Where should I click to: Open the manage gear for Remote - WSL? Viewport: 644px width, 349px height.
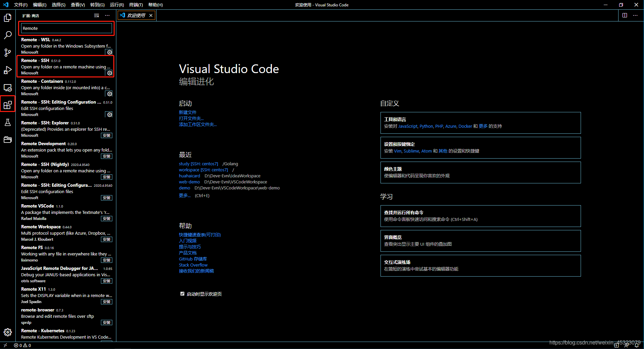[x=109, y=52]
